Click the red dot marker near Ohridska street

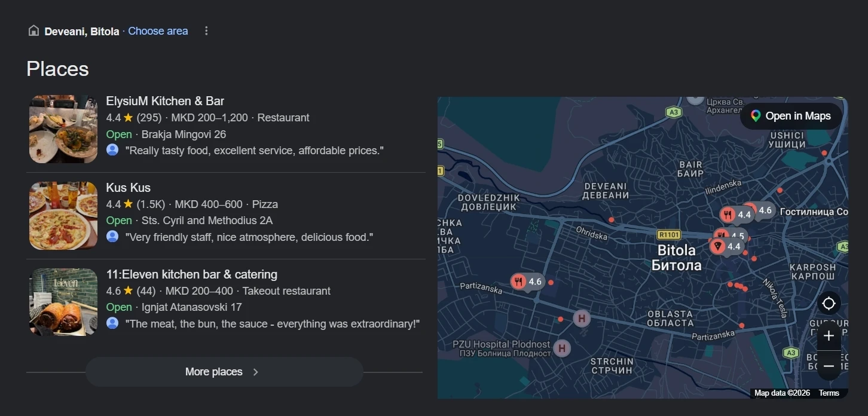coord(611,220)
